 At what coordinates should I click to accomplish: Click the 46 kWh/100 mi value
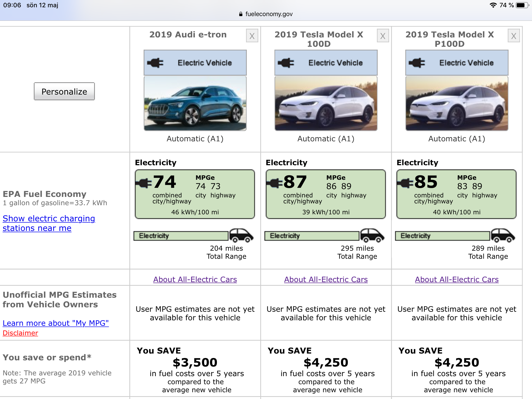coord(195,212)
